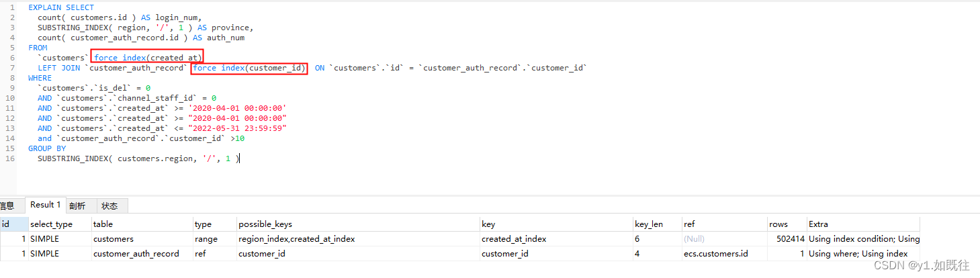
Task: Select the 'created_at_index' key cell
Action: point(556,238)
